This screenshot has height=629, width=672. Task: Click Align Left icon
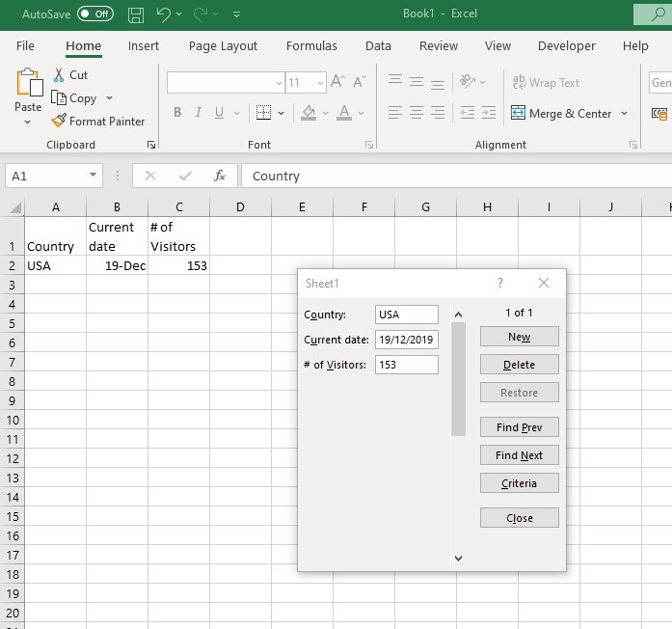point(395,113)
